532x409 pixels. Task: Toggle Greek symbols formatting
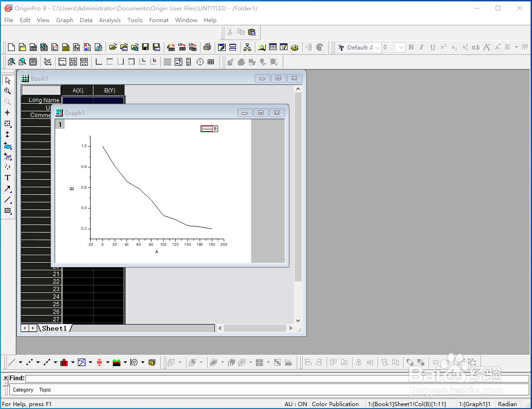click(476, 48)
